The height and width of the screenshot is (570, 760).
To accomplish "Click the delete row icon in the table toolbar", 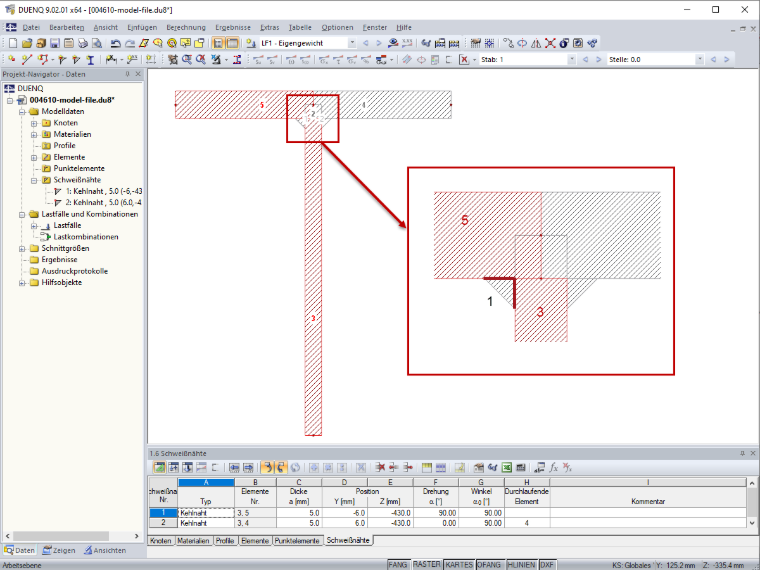I will click(380, 467).
